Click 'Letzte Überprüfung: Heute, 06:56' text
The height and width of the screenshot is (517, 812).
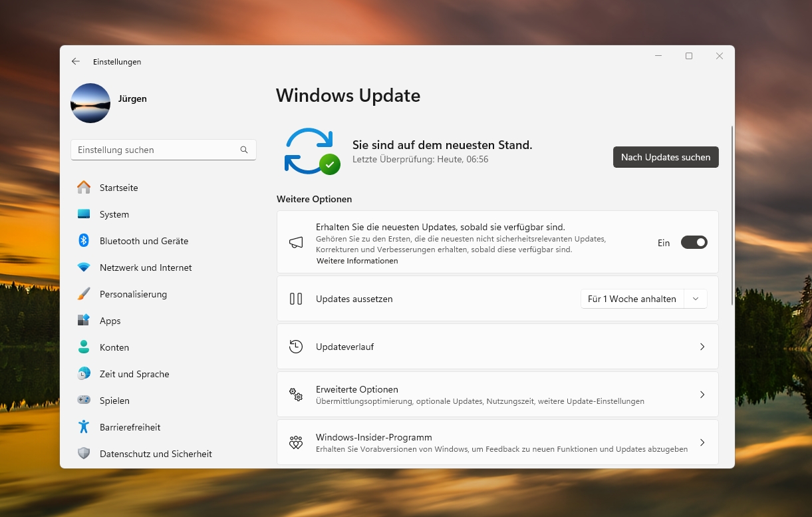click(420, 160)
